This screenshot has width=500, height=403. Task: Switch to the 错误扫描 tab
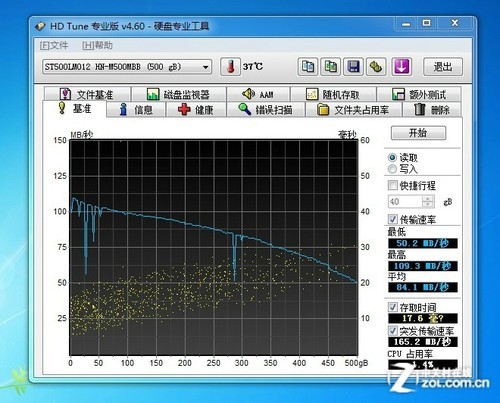[x=266, y=109]
